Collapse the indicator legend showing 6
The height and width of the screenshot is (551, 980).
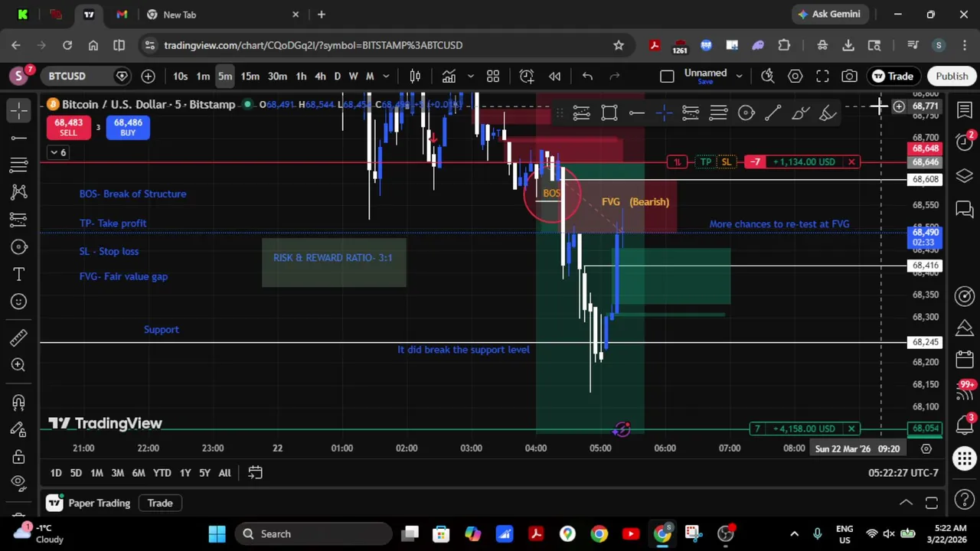(x=58, y=152)
